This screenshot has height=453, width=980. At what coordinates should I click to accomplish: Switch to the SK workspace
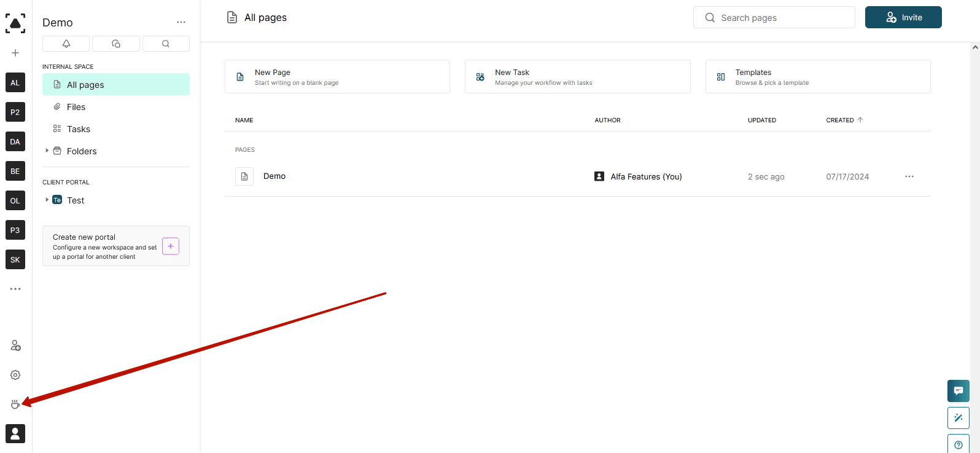(x=15, y=259)
